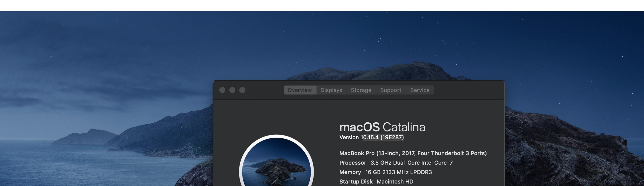Select the MacBook Pro model line
This screenshot has height=186, width=644.
coord(413,153)
